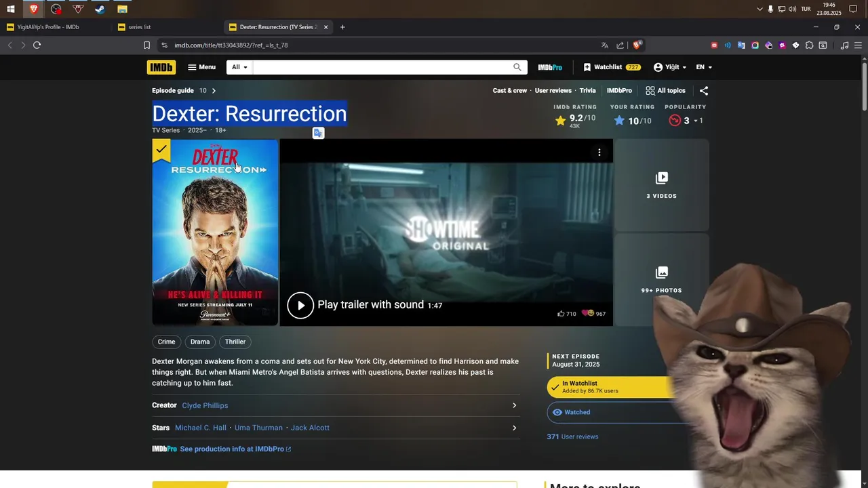Click the Google Translate popup icon under title
The image size is (868, 488).
[318, 133]
